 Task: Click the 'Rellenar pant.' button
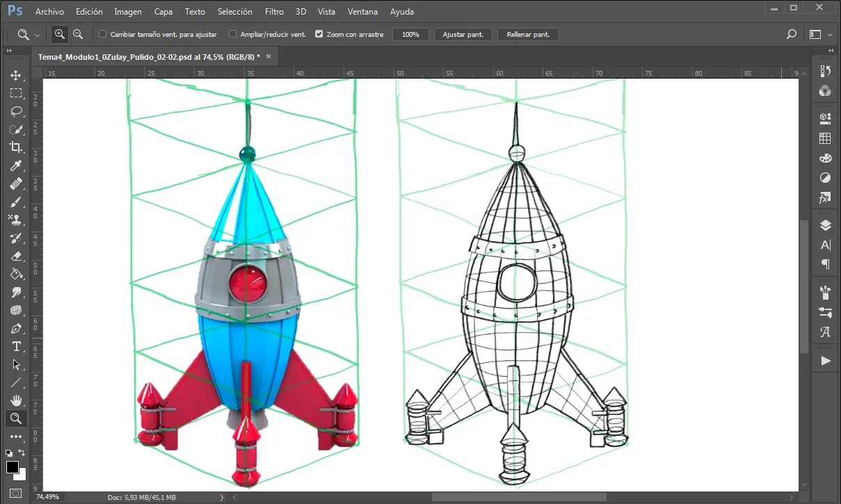[x=528, y=34]
